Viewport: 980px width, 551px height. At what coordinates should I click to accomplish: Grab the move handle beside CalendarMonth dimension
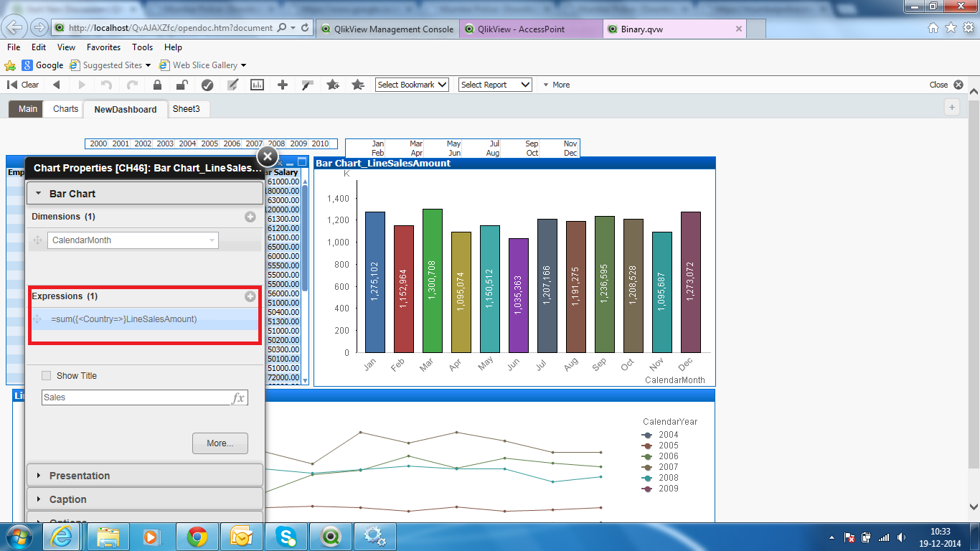pos(37,240)
